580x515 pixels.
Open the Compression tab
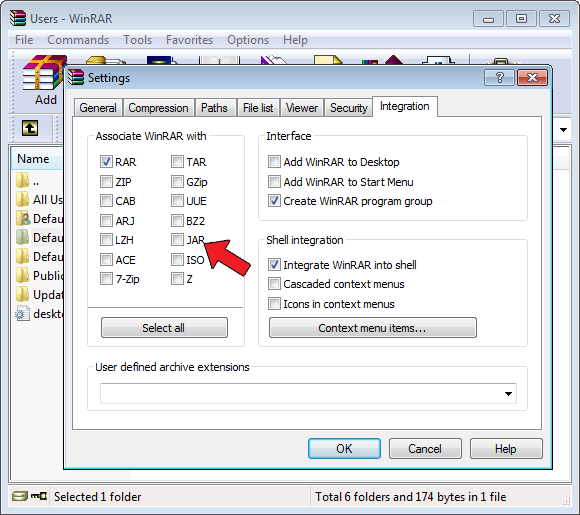coord(158,108)
